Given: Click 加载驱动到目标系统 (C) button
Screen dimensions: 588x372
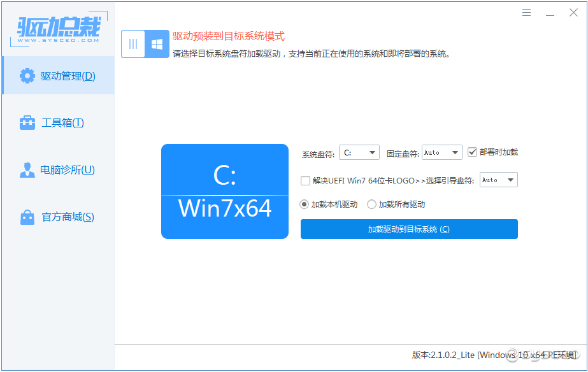Looking at the screenshot, I should click(x=409, y=229).
